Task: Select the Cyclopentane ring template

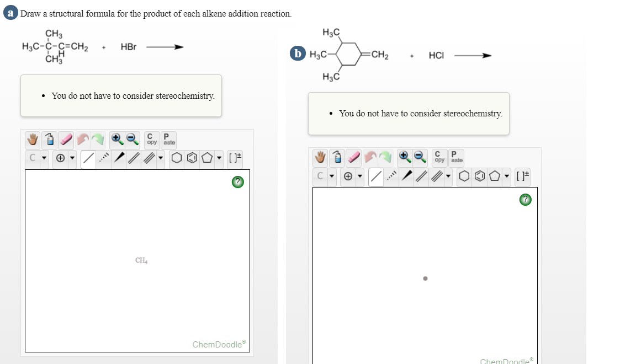Action: 208,159
